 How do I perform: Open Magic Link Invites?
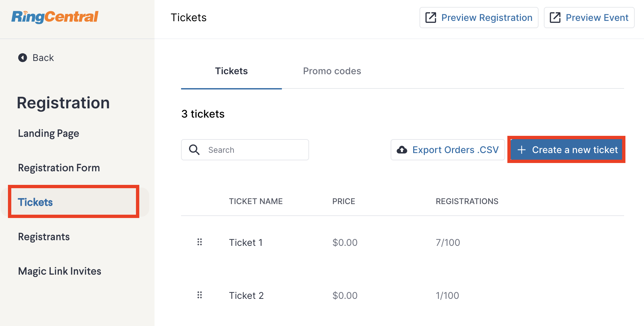point(60,271)
